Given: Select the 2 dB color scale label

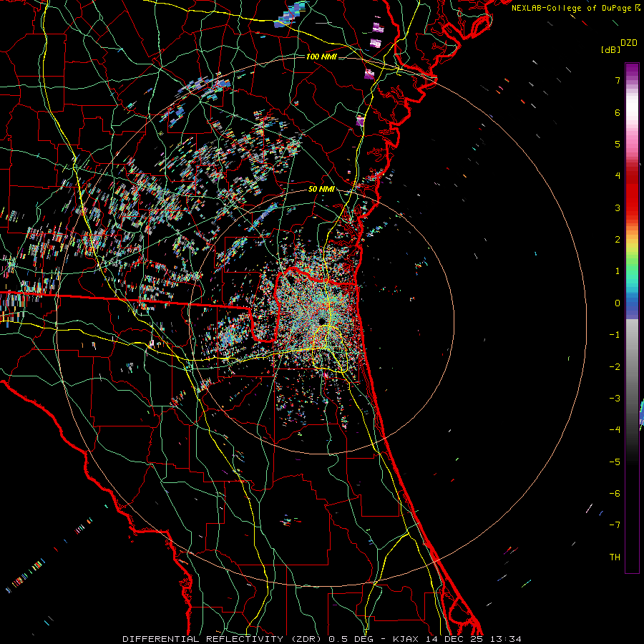Looking at the screenshot, I should 618,240.
